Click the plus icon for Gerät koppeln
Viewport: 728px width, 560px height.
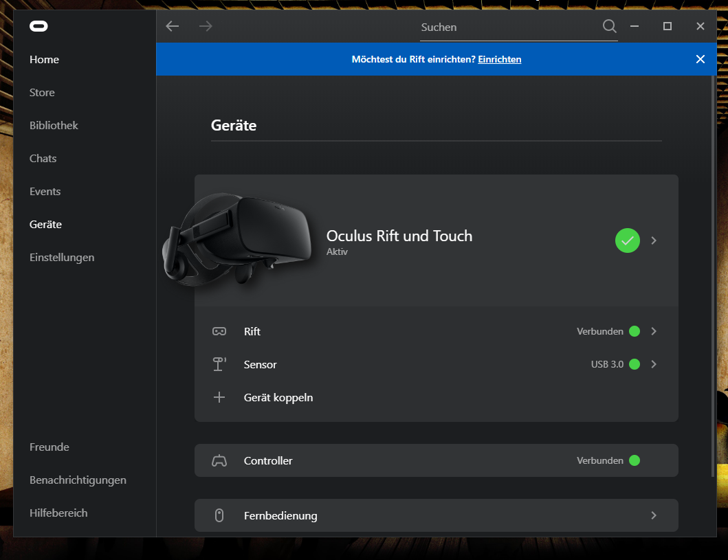point(219,397)
